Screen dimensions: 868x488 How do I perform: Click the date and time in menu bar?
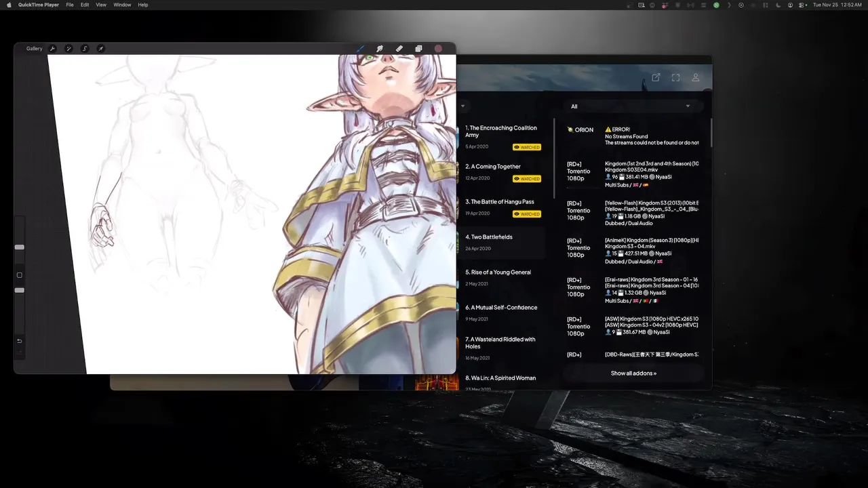coord(837,5)
